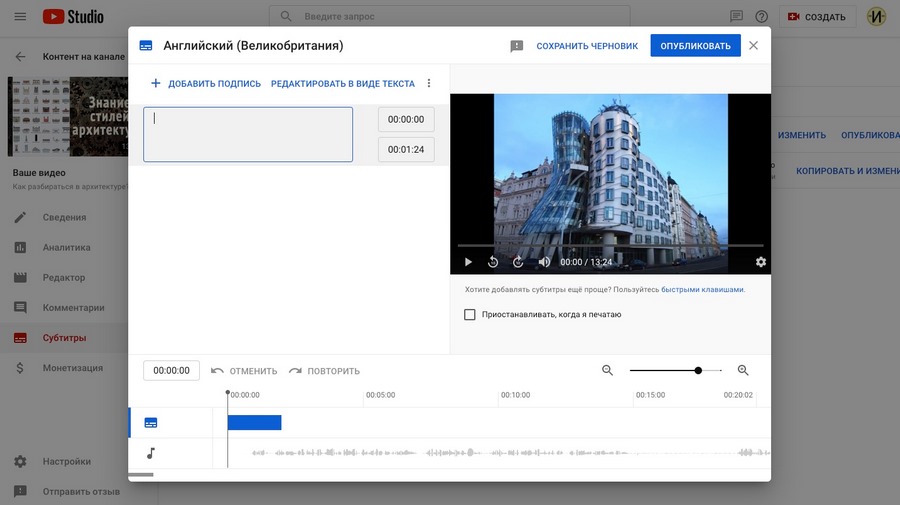
Task: Click the rewind 10 seconds icon
Action: pyautogui.click(x=493, y=262)
